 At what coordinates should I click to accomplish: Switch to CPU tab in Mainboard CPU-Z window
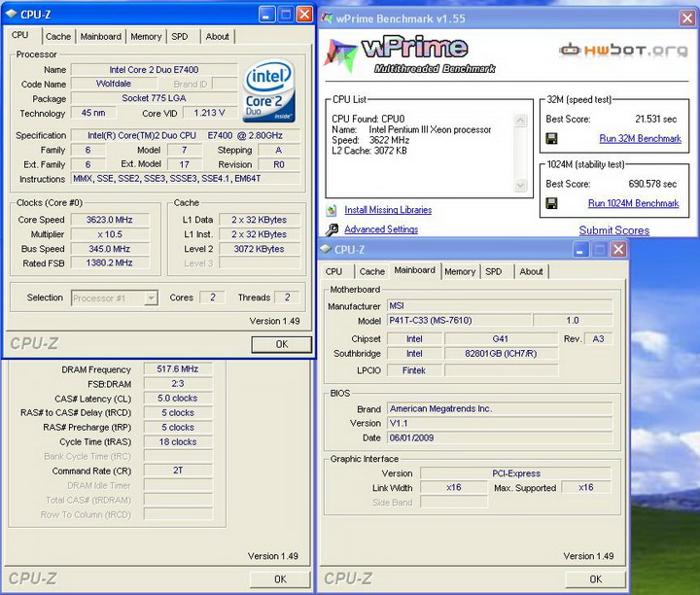click(333, 271)
